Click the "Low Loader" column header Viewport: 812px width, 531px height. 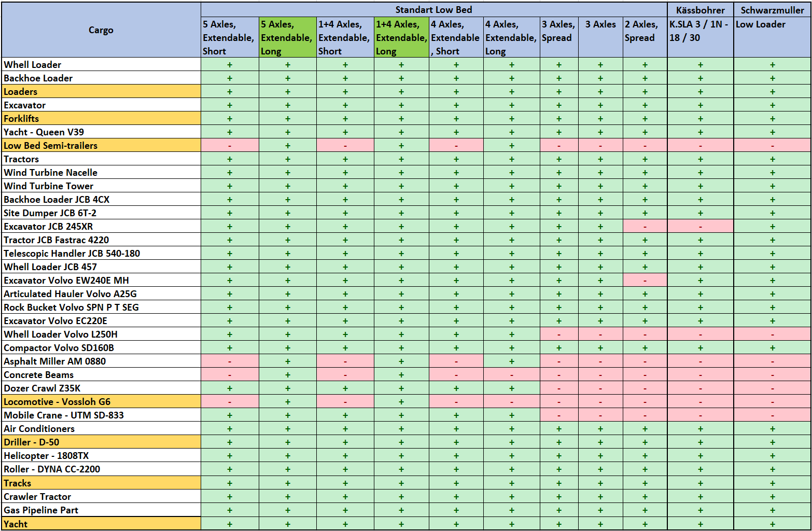[772, 37]
